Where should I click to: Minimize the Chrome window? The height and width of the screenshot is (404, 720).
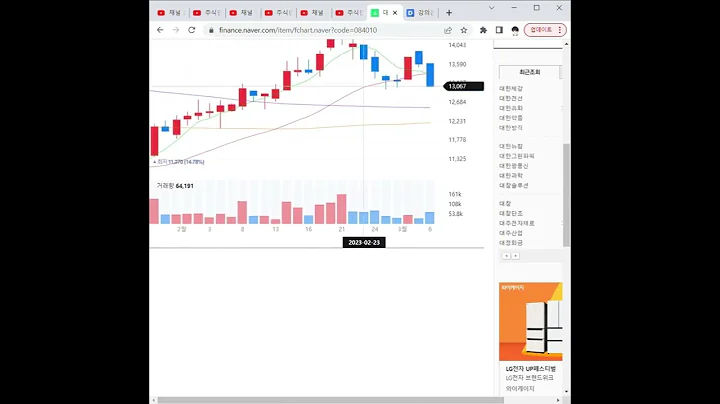point(514,8)
